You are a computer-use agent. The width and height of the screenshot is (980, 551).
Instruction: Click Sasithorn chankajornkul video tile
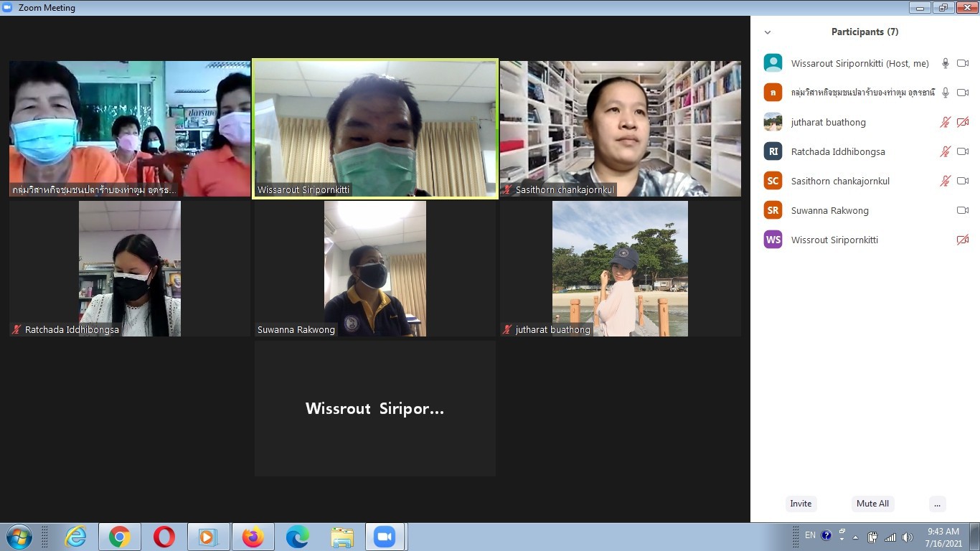coord(621,128)
